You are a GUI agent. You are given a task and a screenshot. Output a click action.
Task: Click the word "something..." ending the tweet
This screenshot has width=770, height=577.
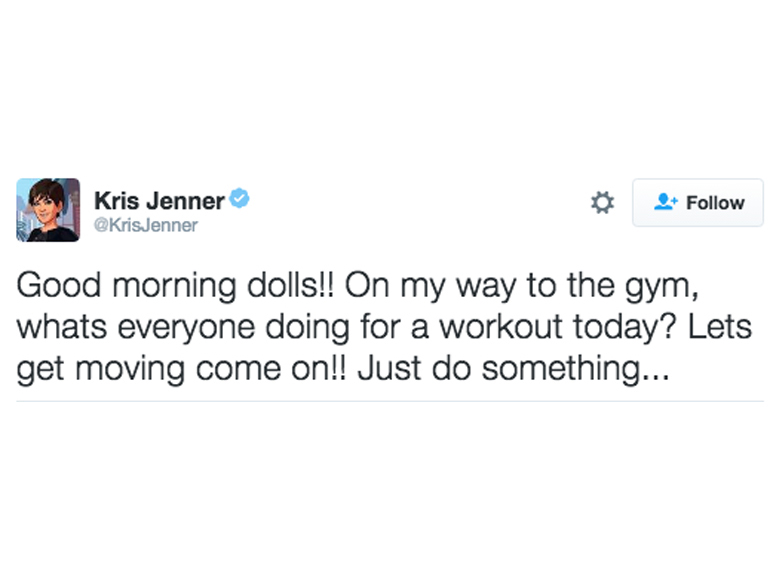click(572, 368)
